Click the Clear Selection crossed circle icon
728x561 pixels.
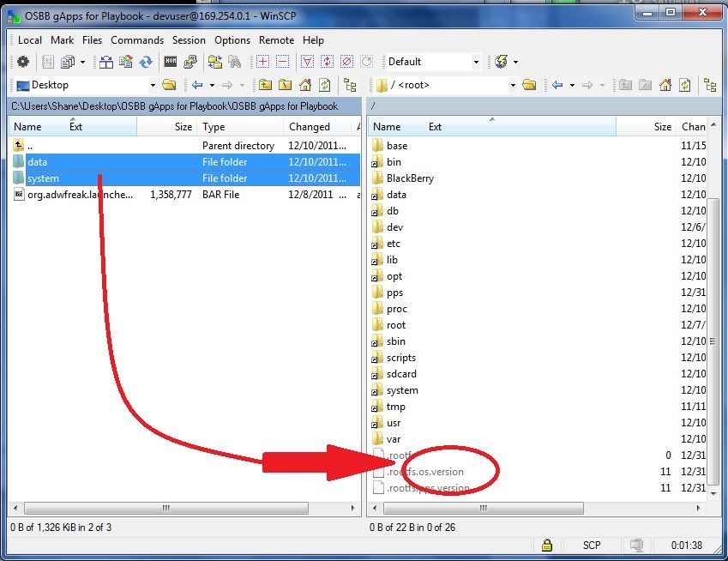(346, 61)
